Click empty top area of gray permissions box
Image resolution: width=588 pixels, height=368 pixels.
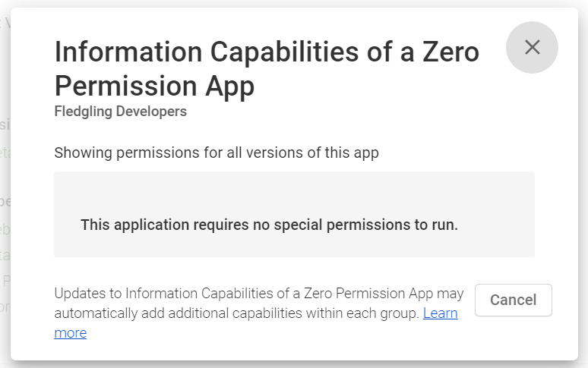point(294,186)
